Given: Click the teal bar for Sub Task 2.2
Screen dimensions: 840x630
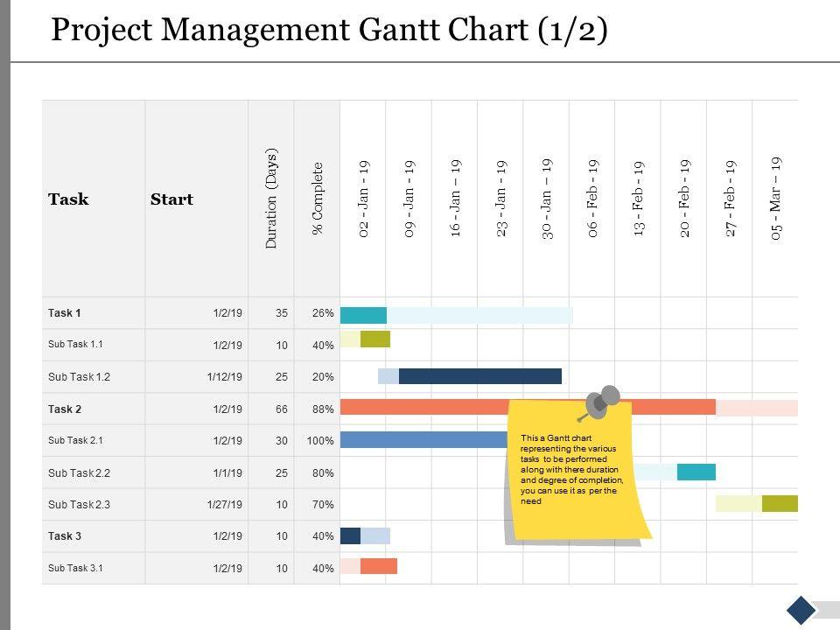Looking at the screenshot, I should (696, 472).
